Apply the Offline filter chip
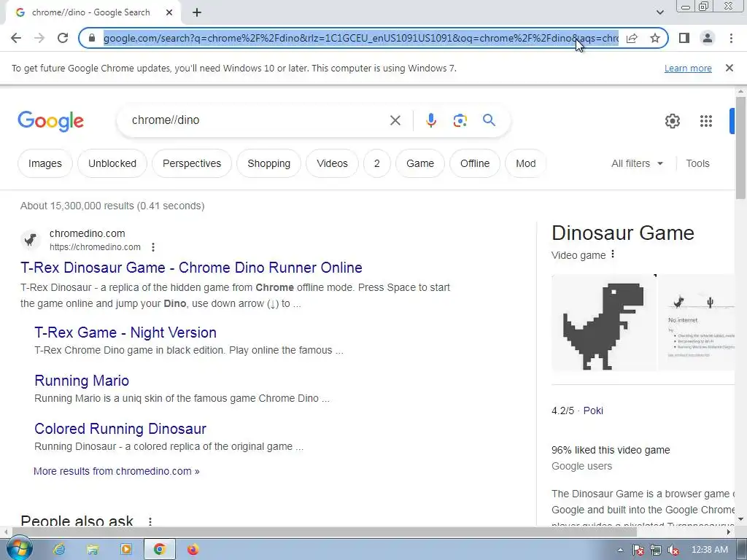The width and height of the screenshot is (747, 560). 474,163
